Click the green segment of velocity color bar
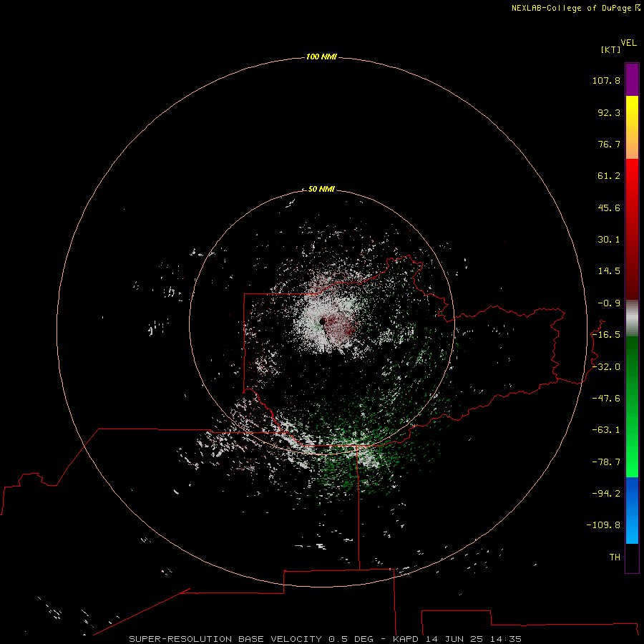 click(x=632, y=406)
